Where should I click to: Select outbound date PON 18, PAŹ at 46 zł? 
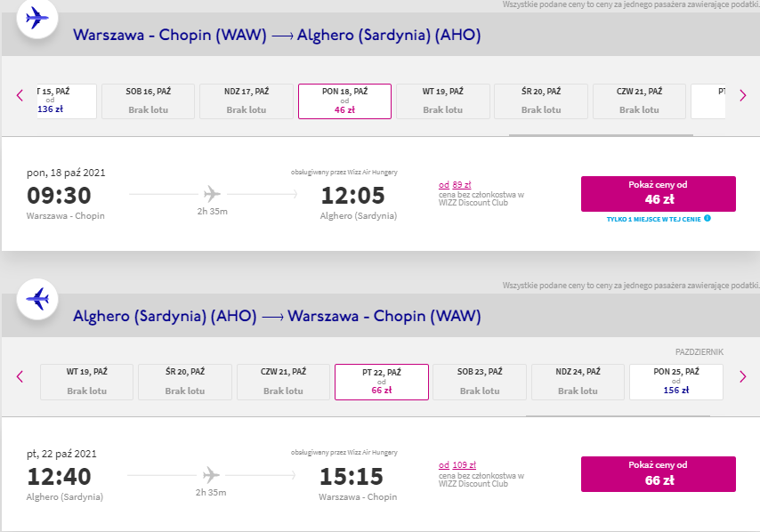coord(344,101)
